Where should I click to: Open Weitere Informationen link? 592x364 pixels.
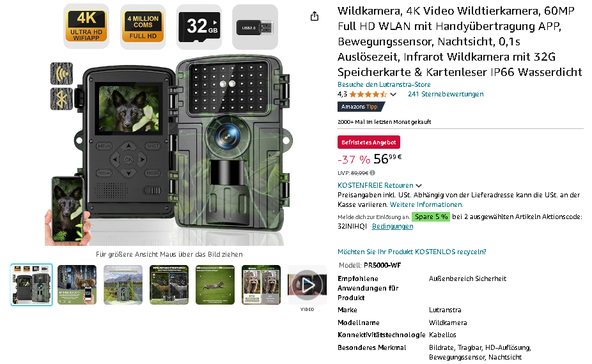[x=426, y=204]
